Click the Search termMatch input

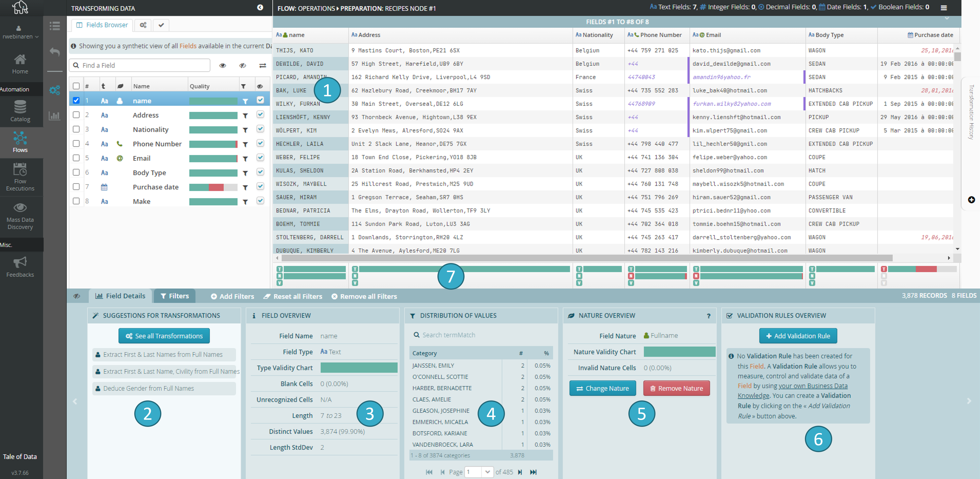pos(481,335)
